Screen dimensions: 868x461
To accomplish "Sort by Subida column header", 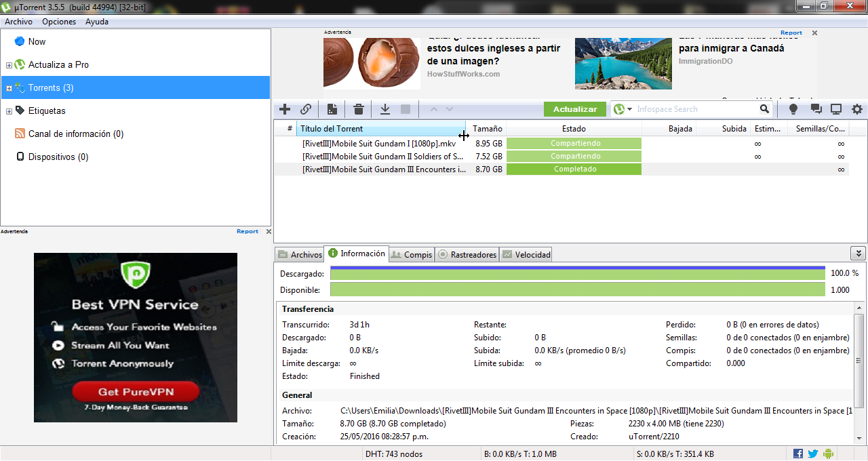I will 723,129.
